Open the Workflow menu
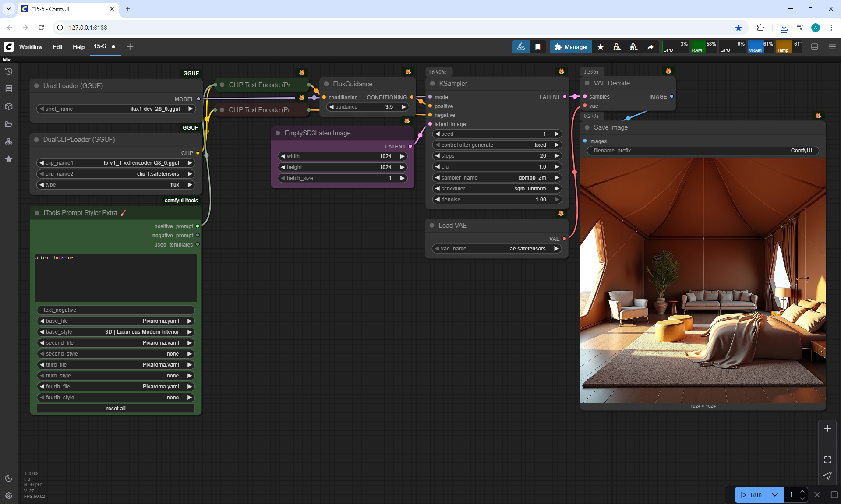The width and height of the screenshot is (841, 504). 31,47
